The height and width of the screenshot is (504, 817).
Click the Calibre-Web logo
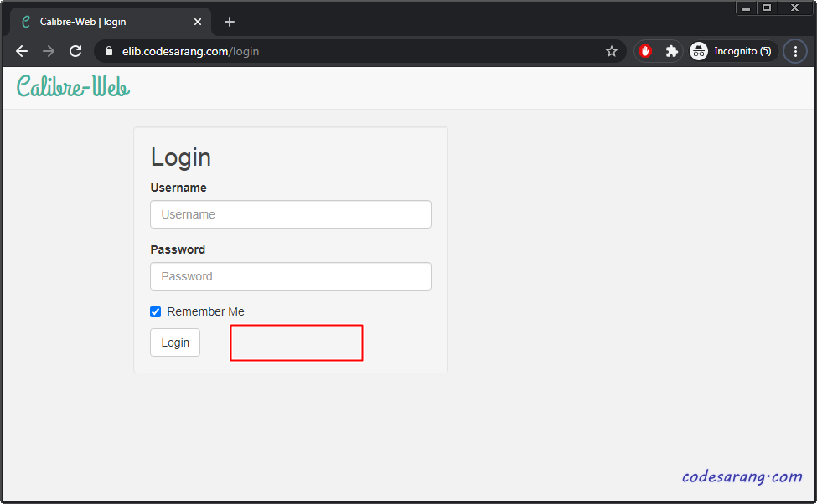[x=73, y=86]
